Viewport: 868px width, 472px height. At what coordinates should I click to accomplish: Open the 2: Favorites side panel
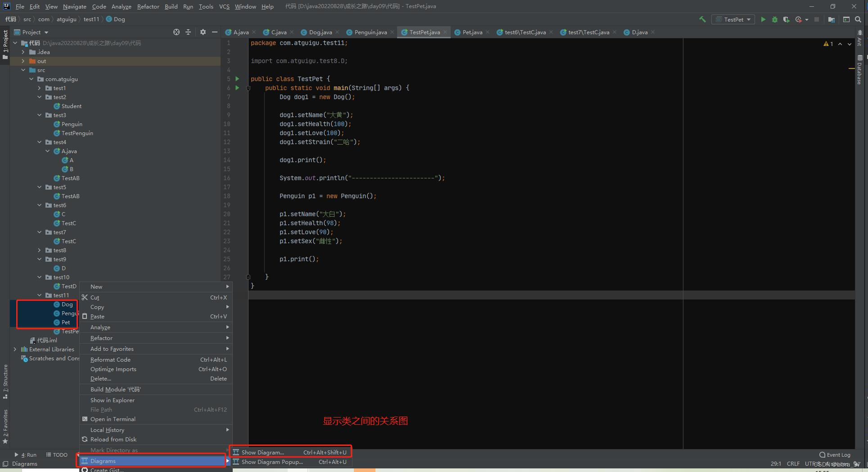(x=5, y=427)
